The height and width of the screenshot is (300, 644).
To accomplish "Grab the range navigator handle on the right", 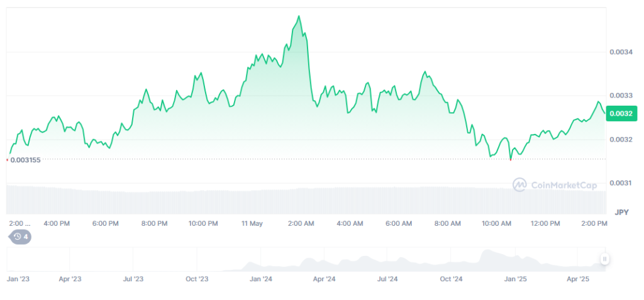I will tap(604, 258).
